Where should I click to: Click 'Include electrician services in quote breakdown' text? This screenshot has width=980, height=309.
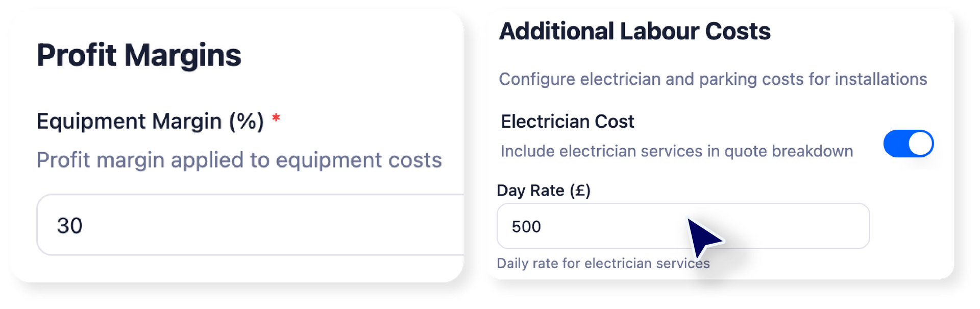[676, 151]
